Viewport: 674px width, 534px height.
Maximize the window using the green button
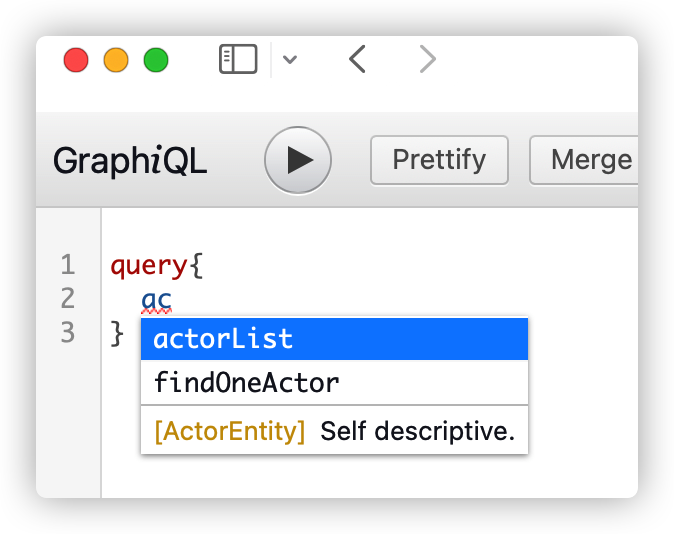[x=156, y=60]
